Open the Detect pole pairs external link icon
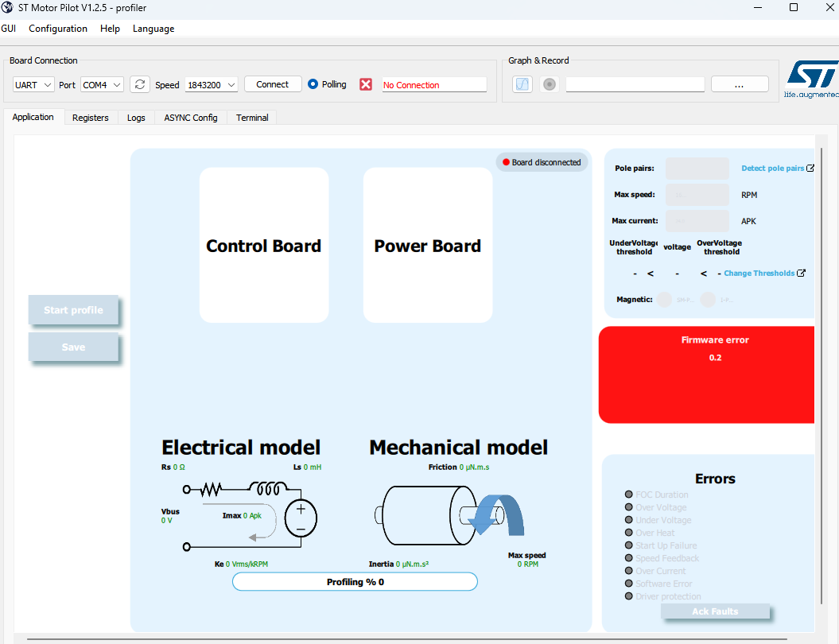This screenshot has width=839, height=644. (810, 168)
